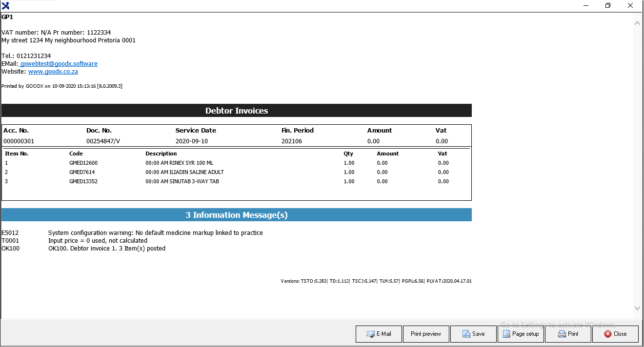The height and width of the screenshot is (347, 644).
Task: Click the scrollbar up arrow
Action: click(x=637, y=23)
